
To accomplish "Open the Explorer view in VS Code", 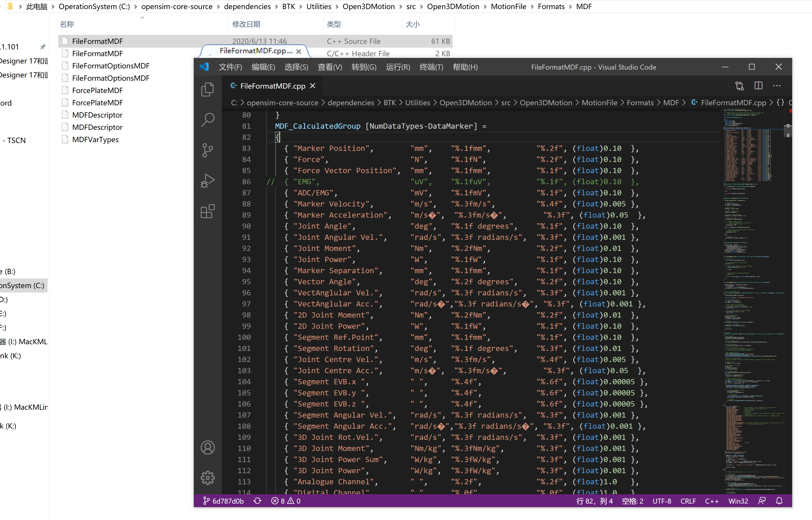I will pos(207,89).
